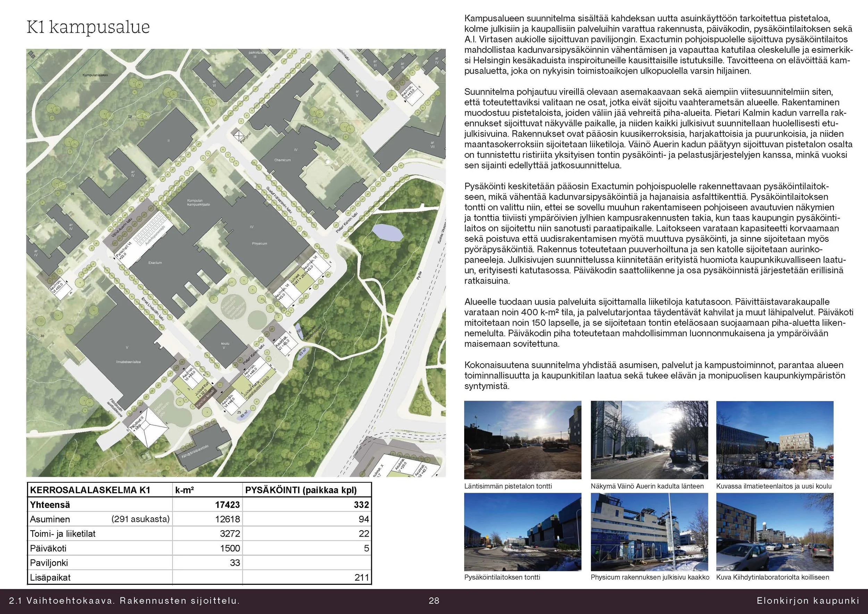Click the 'KERROSALALASKELMA K1' table header
Screen dimensions: 868x614
coord(90,490)
